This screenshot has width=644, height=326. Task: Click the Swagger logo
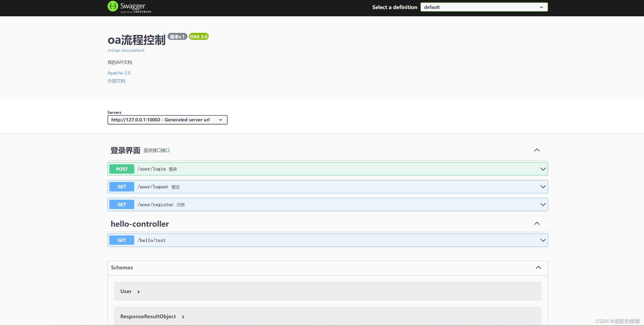129,7
